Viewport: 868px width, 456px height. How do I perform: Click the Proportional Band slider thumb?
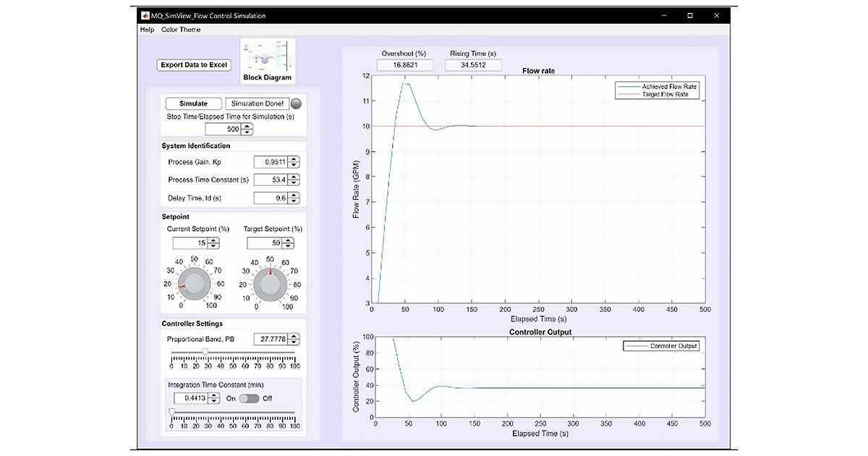(x=204, y=351)
